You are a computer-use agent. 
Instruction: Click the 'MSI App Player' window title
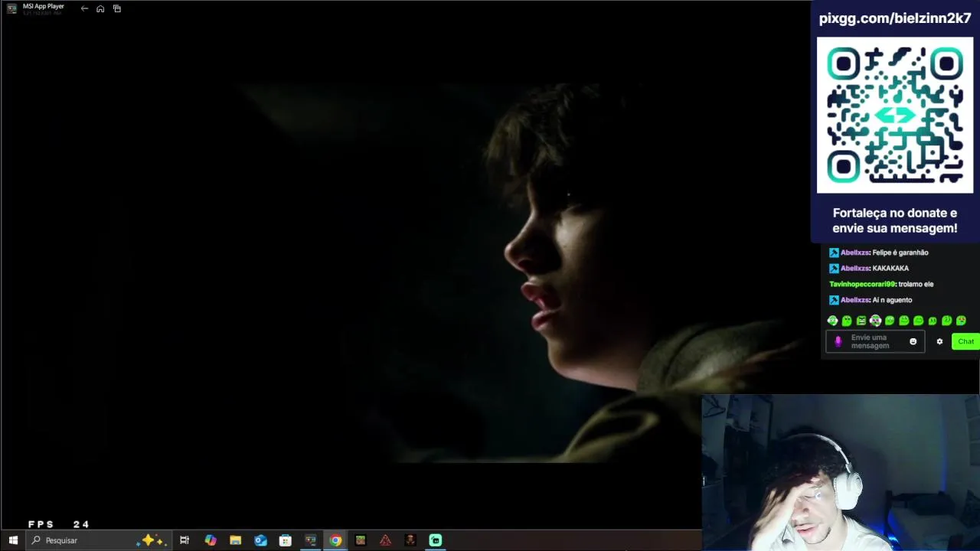(x=44, y=6)
